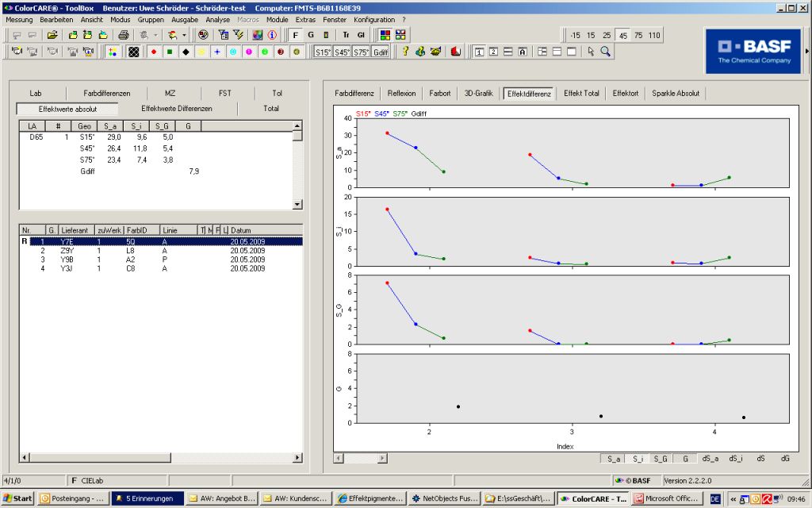812x508 pixels.
Task: Toggle the S_G series at chart bottom
Action: click(662, 458)
